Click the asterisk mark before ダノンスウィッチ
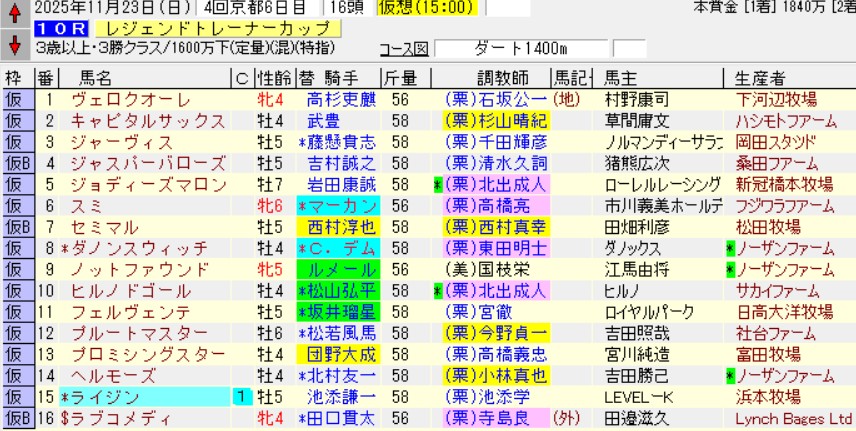Screen dimensions: 856x431 66,247
